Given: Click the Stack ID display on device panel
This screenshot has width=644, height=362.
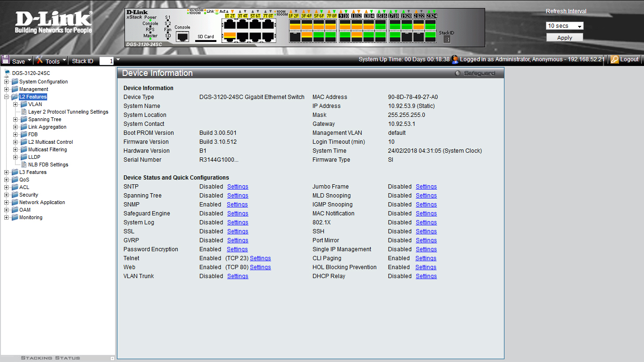Looking at the screenshot, I should (447, 39).
